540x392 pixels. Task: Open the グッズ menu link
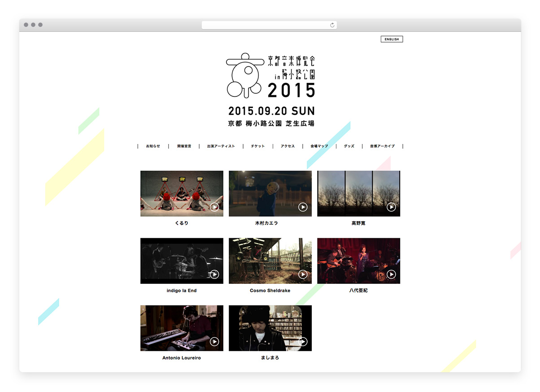[x=349, y=146]
